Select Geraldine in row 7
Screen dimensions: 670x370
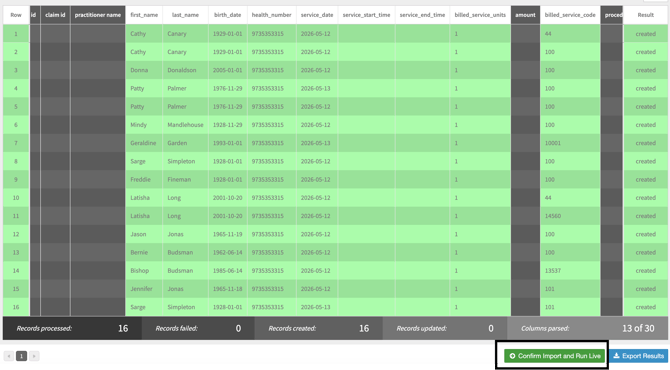143,143
